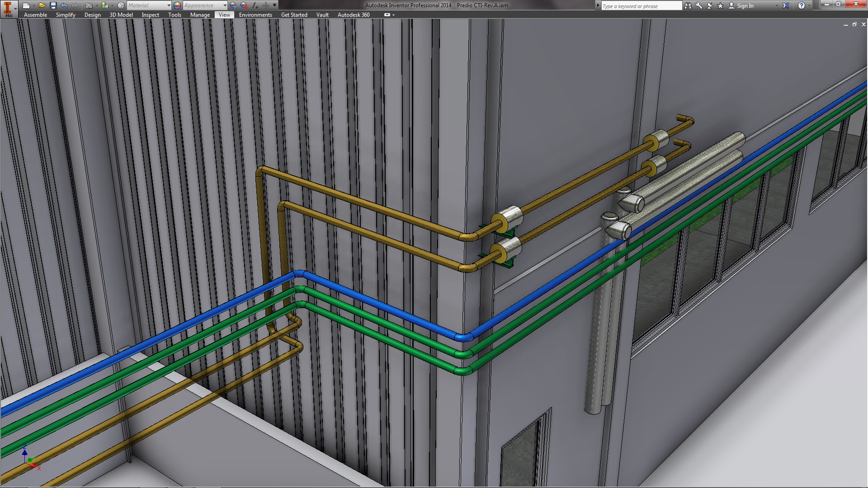Switch to the Assemble ribbon tab

(35, 15)
